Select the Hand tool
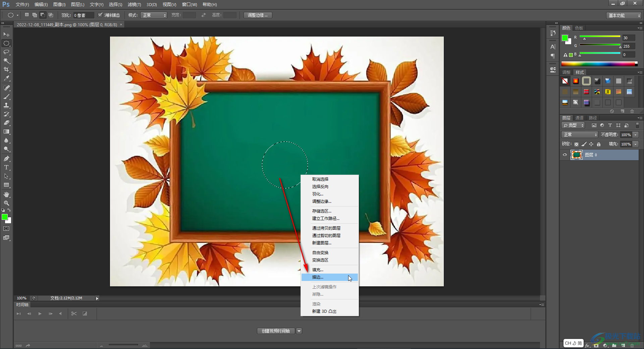The height and width of the screenshot is (349, 644). click(6, 194)
